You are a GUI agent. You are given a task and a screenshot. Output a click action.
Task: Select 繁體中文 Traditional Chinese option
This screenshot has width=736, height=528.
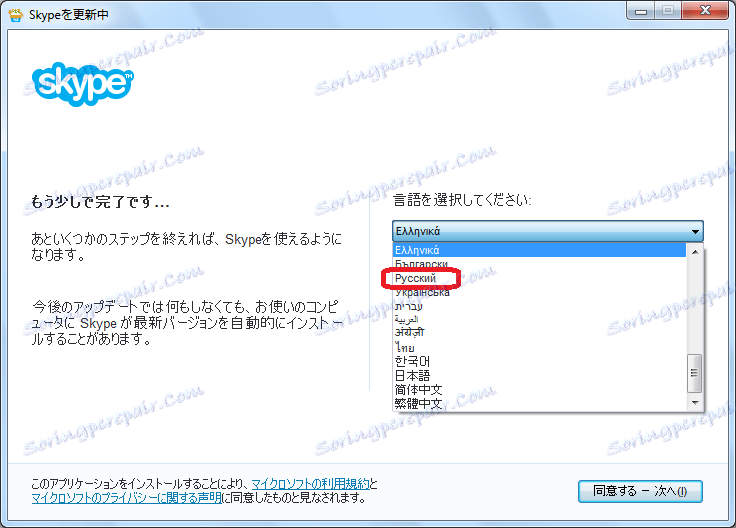(x=539, y=404)
